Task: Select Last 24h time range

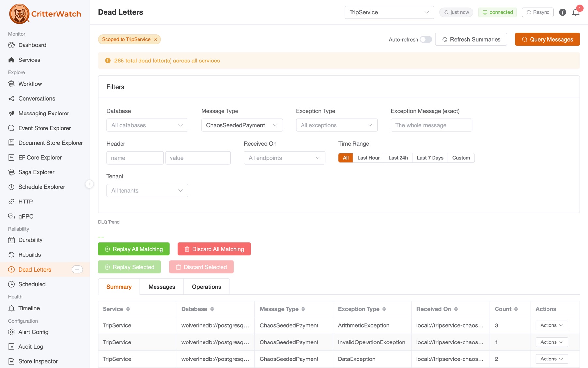Action: click(x=398, y=158)
